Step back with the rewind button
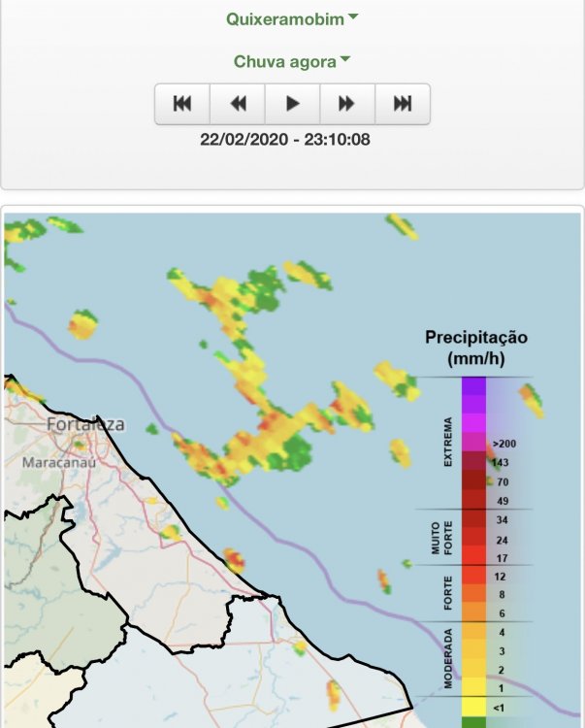Viewport: 585px width, 728px height. [238, 104]
